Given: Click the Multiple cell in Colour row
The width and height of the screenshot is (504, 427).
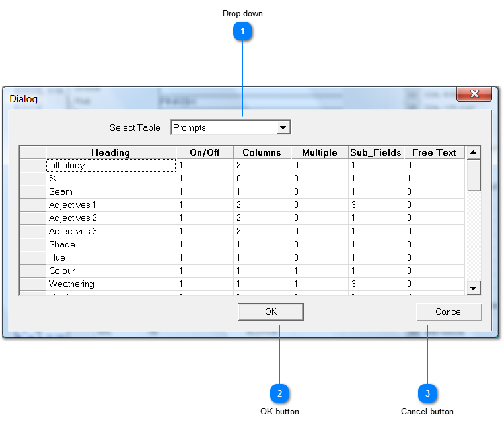Looking at the screenshot, I should [319, 271].
